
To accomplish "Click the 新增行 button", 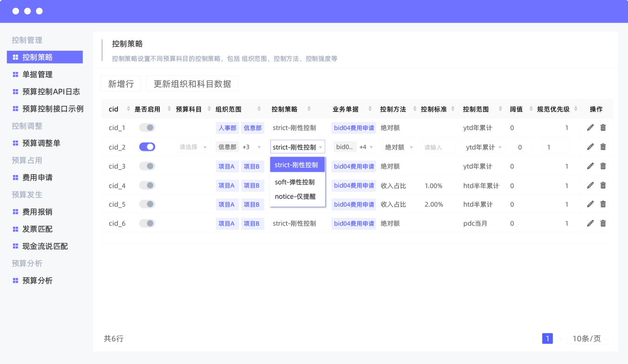I will [x=121, y=84].
